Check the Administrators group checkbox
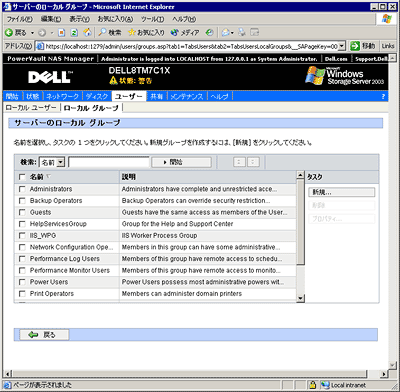Image resolution: width=400 pixels, height=392 pixels. (x=22, y=189)
